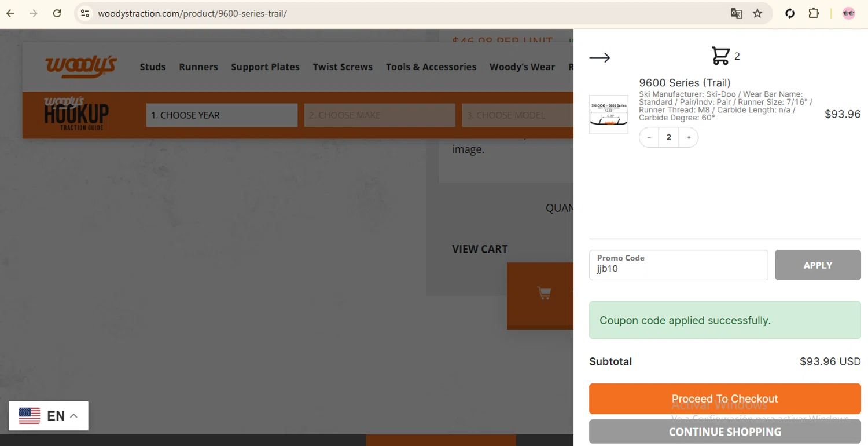Click the coupon applied successfully message
Image resolution: width=868 pixels, height=446 pixels.
coord(724,320)
